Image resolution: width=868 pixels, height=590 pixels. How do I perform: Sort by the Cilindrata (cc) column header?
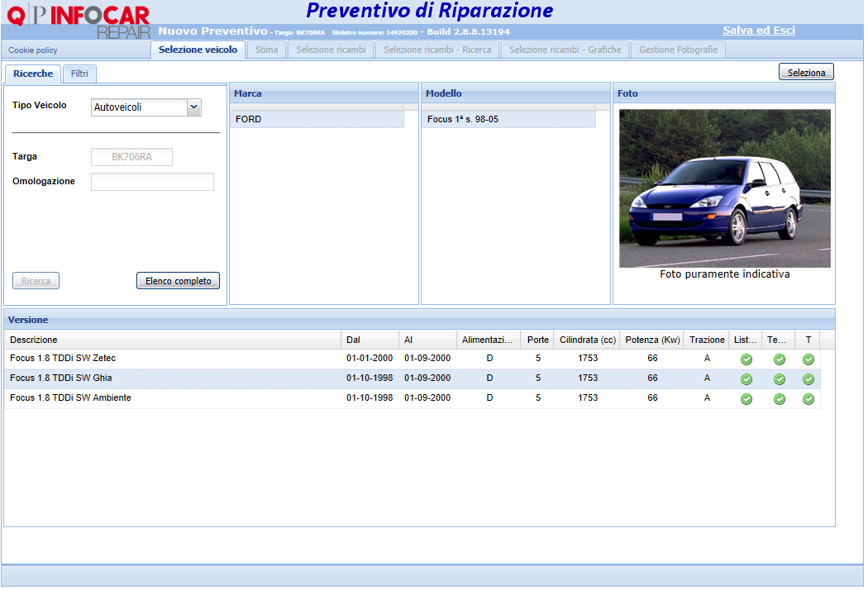[x=587, y=340]
